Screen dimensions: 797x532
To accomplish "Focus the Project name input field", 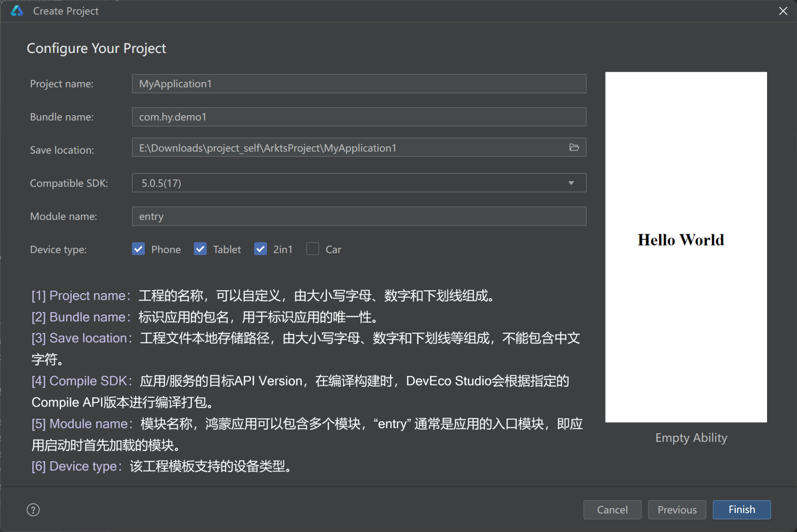I will tap(359, 84).
